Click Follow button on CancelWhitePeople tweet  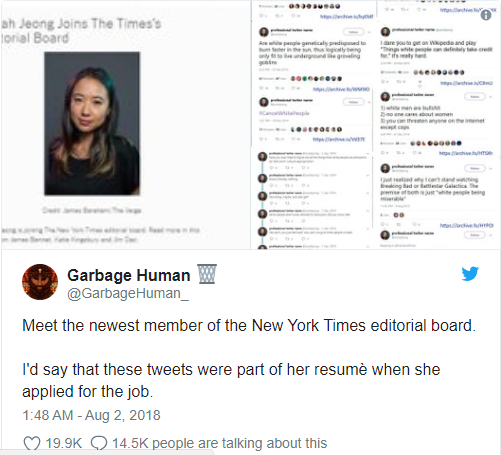click(x=353, y=102)
